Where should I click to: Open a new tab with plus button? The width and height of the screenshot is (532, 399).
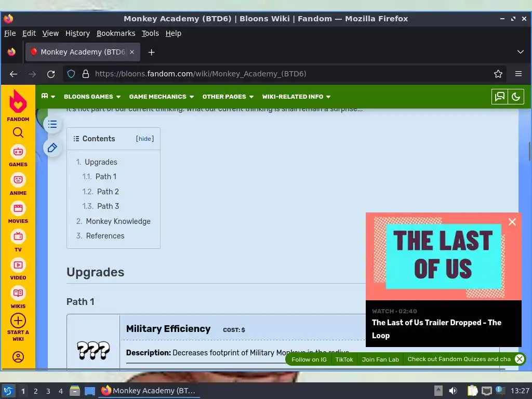(152, 52)
